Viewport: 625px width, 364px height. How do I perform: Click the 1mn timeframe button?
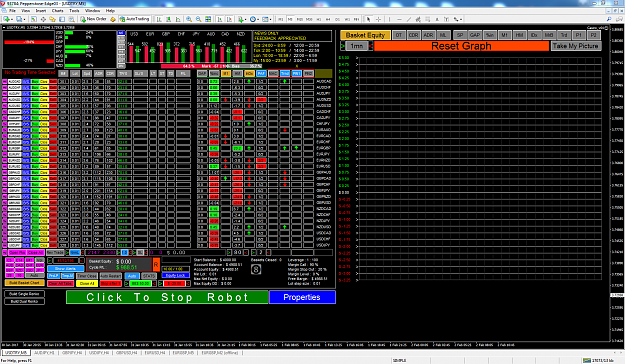point(357,46)
